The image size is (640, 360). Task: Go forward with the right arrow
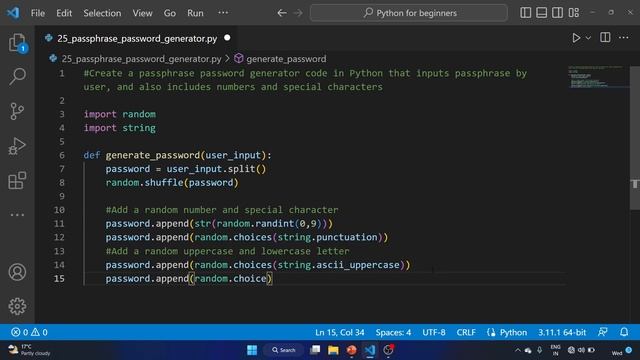[298, 13]
